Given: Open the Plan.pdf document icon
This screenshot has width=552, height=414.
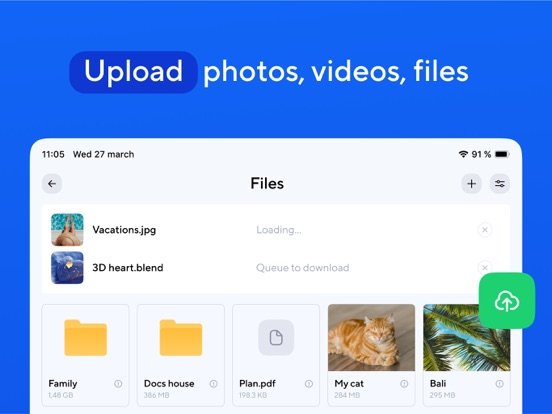Looking at the screenshot, I should [x=276, y=338].
